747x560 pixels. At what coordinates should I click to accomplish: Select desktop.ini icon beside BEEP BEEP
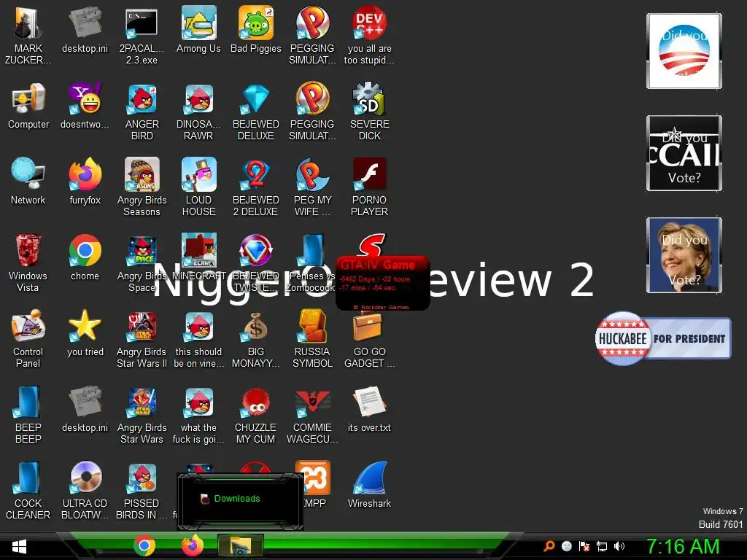point(85,408)
